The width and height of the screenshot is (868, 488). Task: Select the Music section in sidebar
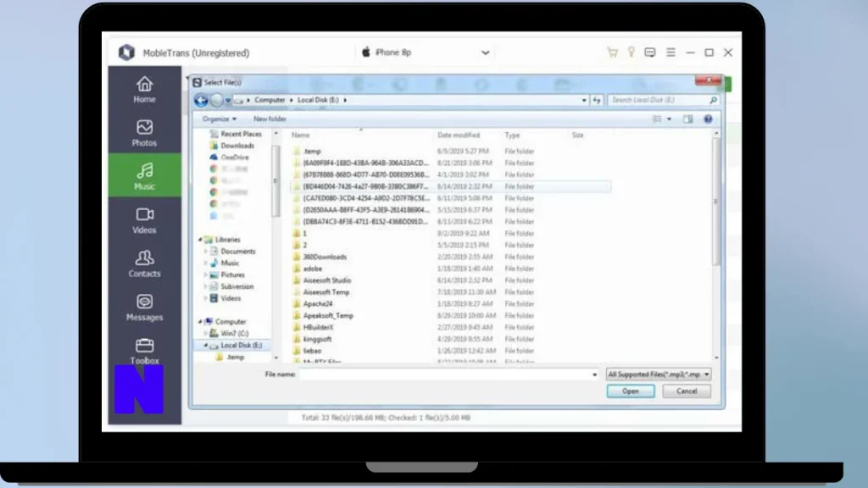144,175
